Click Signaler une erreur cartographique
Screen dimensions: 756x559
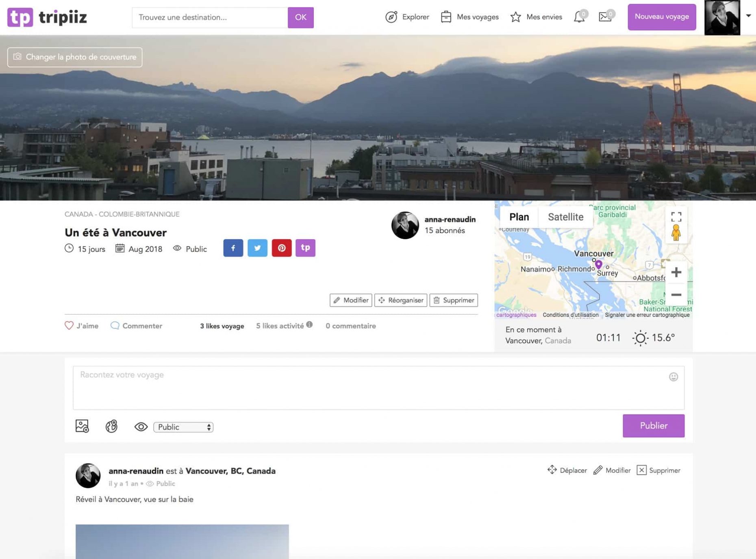click(x=647, y=315)
